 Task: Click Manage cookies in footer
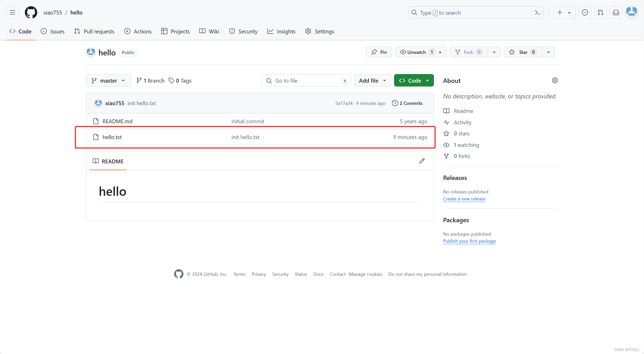pyautogui.click(x=365, y=274)
